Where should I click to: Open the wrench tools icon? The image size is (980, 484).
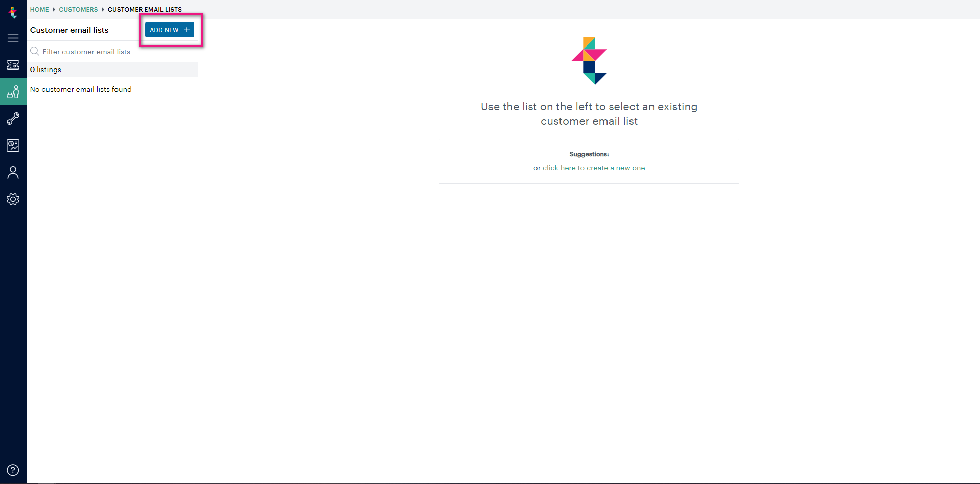(13, 119)
